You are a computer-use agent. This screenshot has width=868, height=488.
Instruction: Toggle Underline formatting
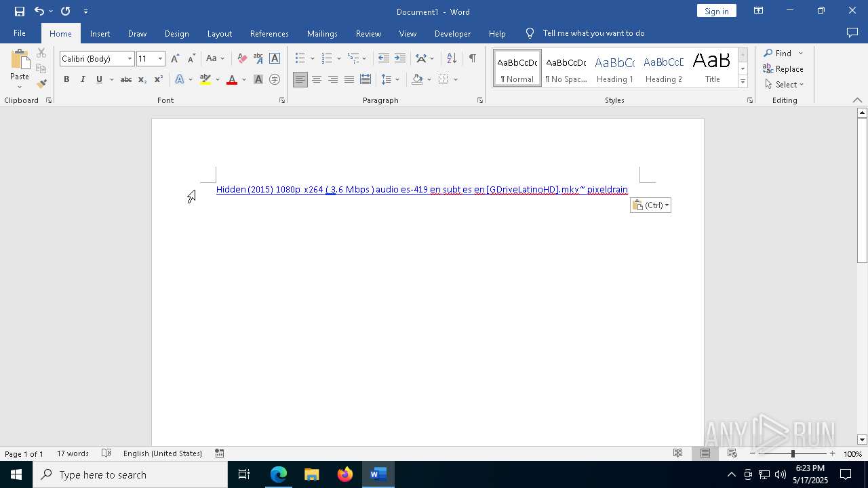[x=99, y=80]
